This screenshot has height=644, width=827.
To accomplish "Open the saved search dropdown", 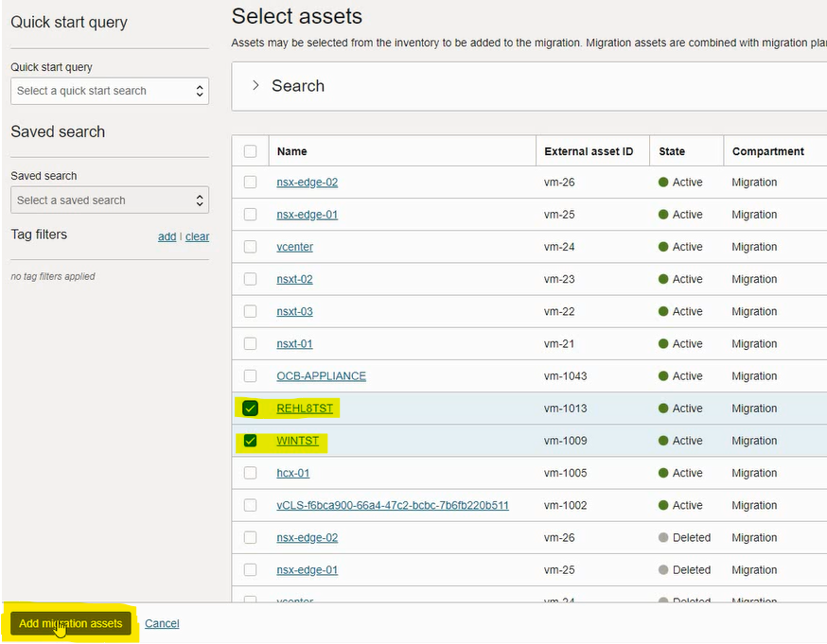I will 110,200.
